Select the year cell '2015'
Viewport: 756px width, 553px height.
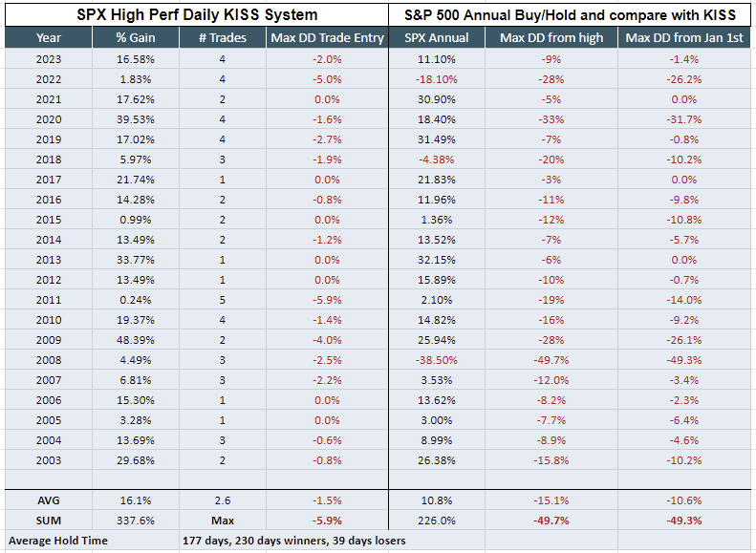pos(49,220)
